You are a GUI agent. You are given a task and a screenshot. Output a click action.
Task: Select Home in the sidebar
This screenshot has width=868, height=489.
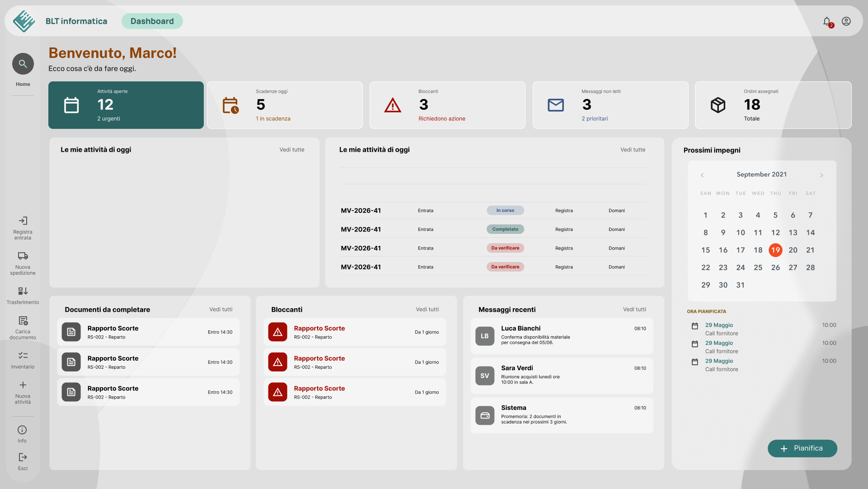23,85
